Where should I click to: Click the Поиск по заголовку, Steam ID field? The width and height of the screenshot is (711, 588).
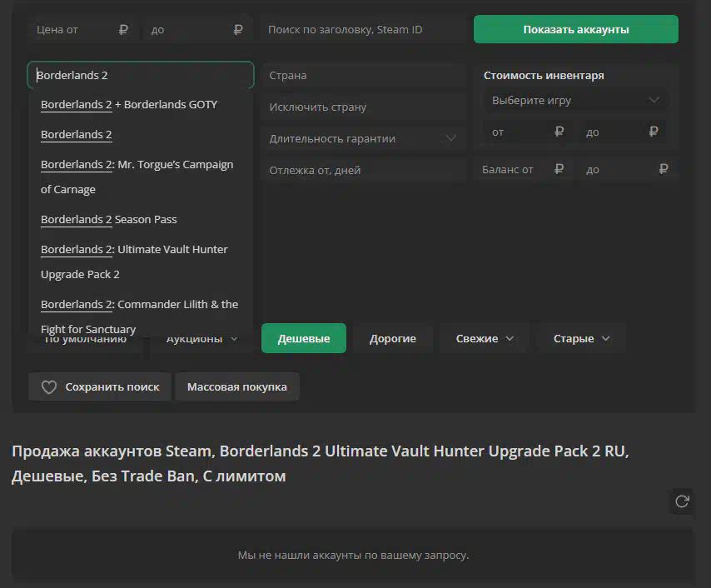[364, 29]
